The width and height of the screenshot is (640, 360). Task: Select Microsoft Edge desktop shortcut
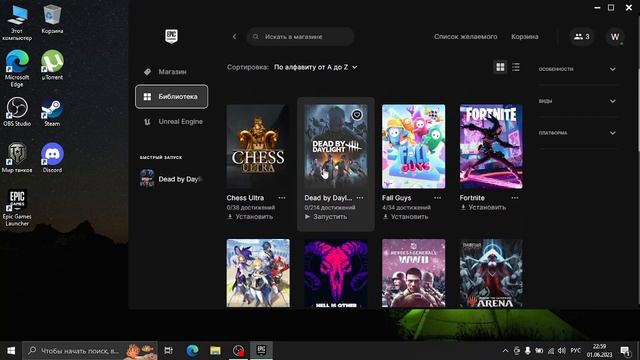17,68
